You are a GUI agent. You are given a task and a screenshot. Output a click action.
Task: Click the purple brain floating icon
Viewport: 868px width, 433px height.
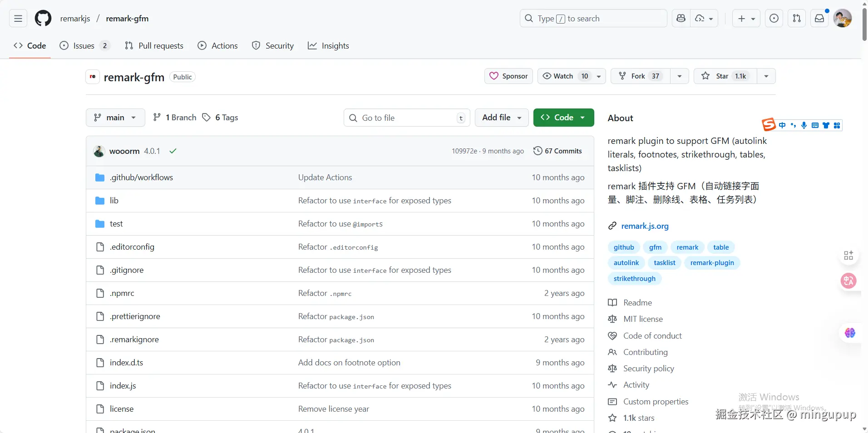pyautogui.click(x=850, y=333)
